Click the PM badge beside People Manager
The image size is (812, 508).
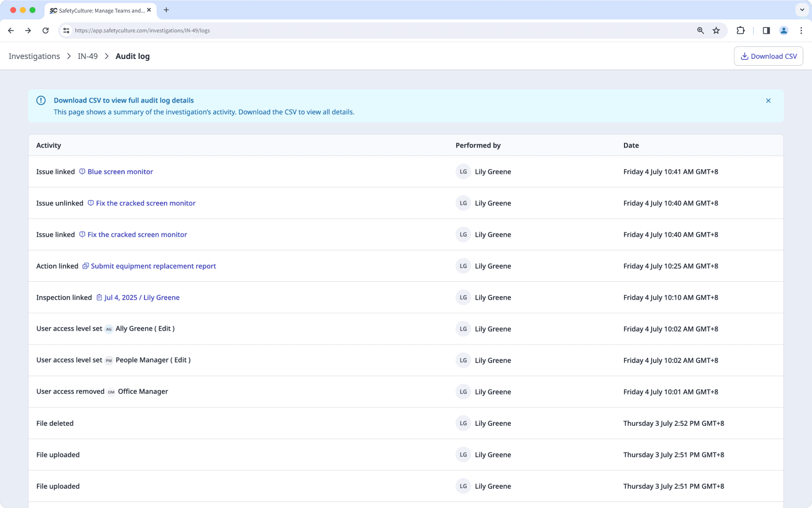(x=108, y=360)
